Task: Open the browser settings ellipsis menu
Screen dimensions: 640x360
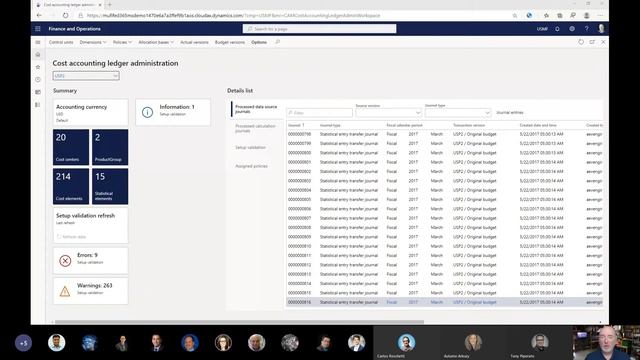Action: pos(600,16)
